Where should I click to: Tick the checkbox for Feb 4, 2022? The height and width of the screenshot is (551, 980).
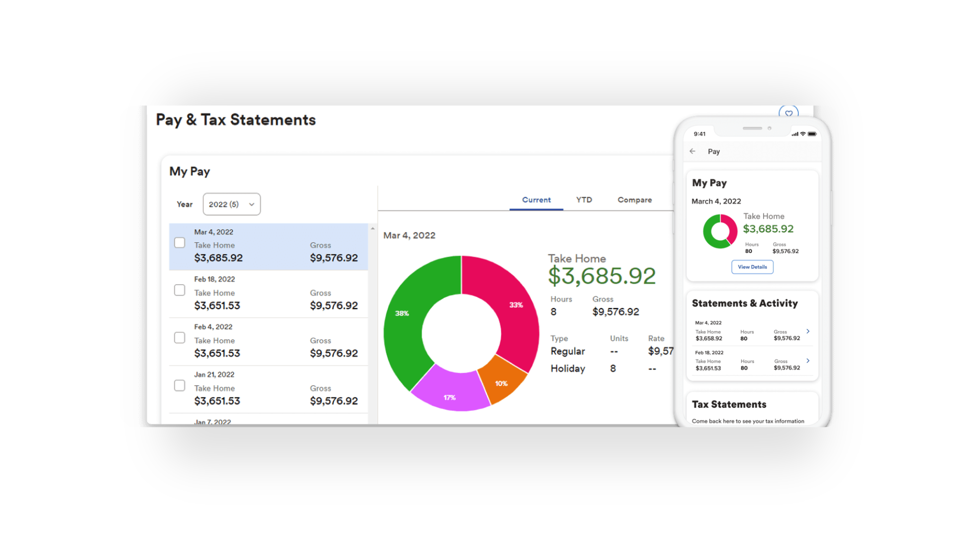point(179,337)
